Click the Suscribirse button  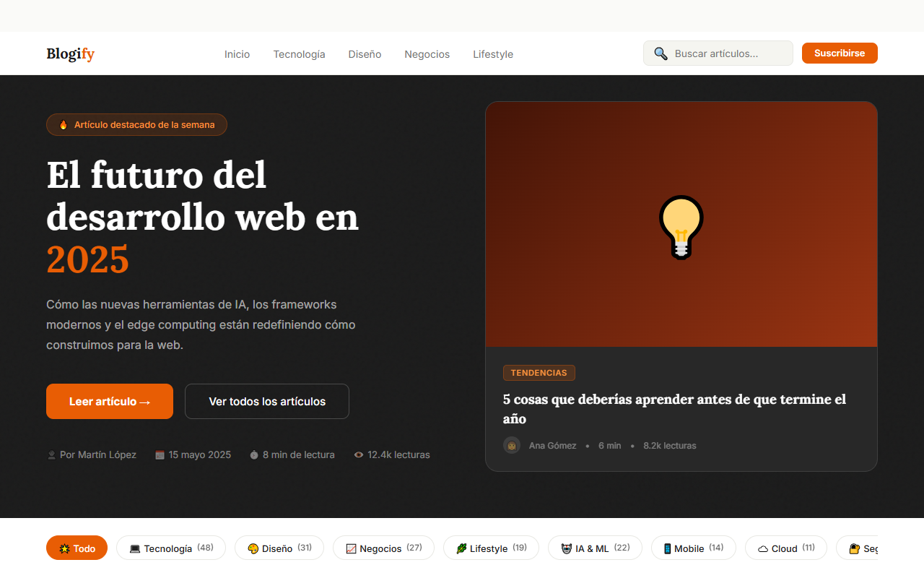coord(840,53)
